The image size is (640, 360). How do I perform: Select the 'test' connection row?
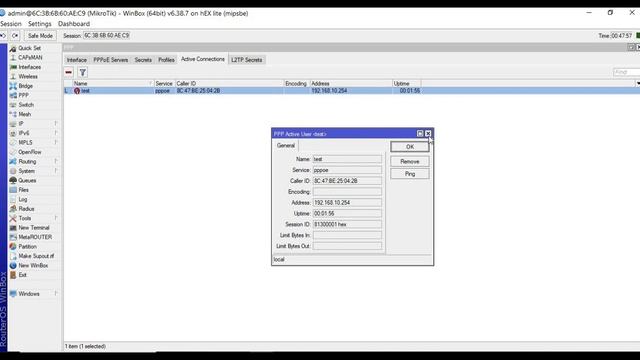point(352,91)
